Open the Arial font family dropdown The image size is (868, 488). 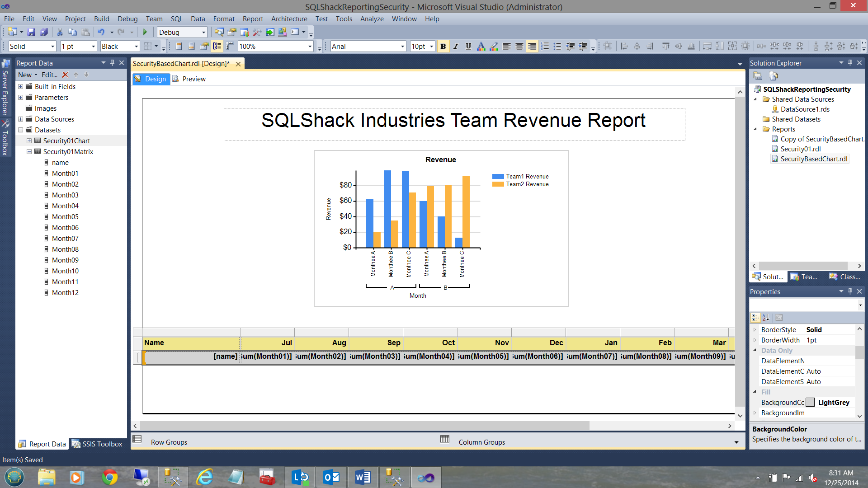point(402,46)
